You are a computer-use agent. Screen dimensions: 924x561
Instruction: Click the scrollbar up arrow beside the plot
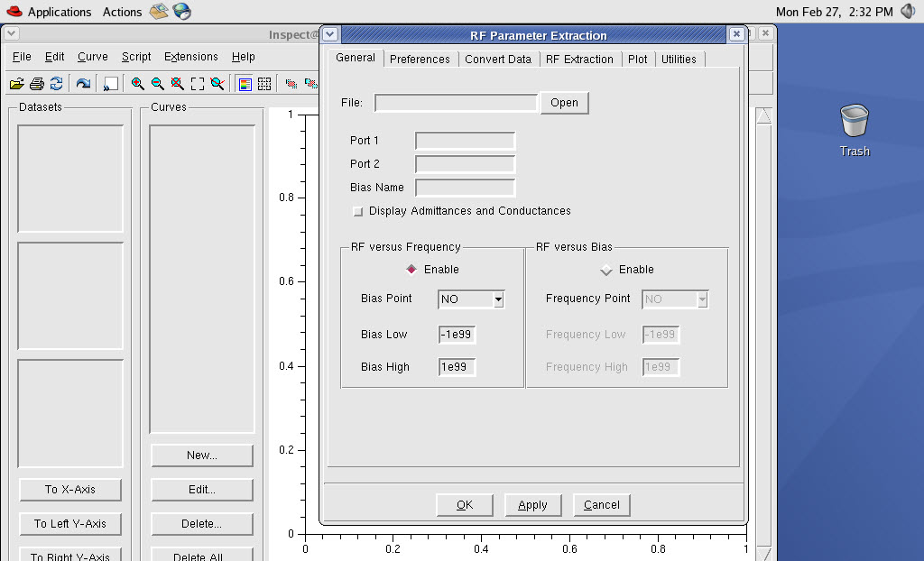click(763, 116)
